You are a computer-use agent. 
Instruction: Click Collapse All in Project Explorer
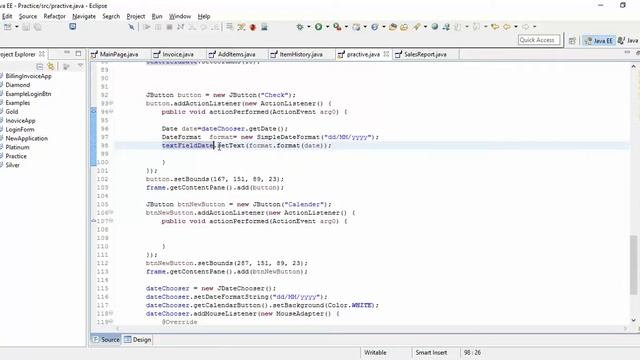(x=40, y=66)
